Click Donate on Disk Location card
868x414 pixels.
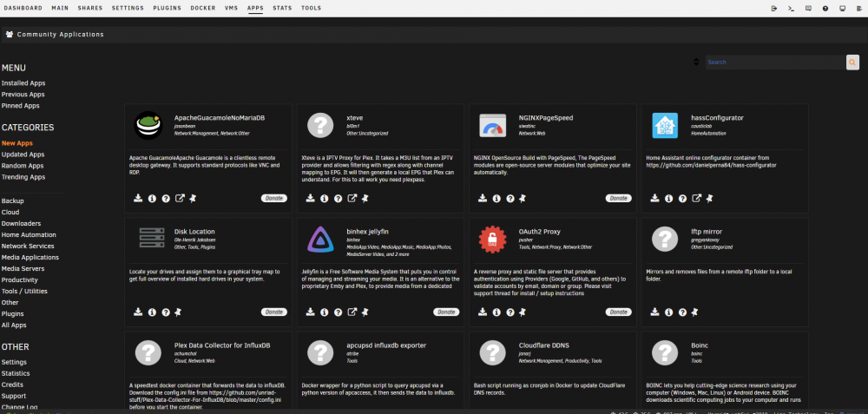pos(274,312)
